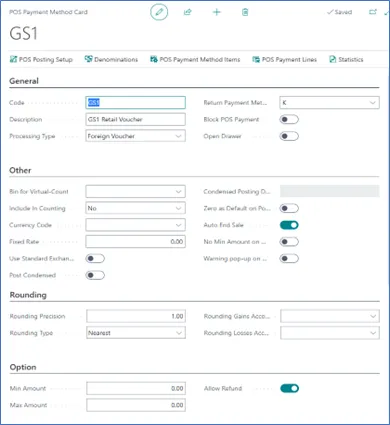Turn off Allow Refund switch
The width and height of the screenshot is (390, 425).
click(289, 388)
